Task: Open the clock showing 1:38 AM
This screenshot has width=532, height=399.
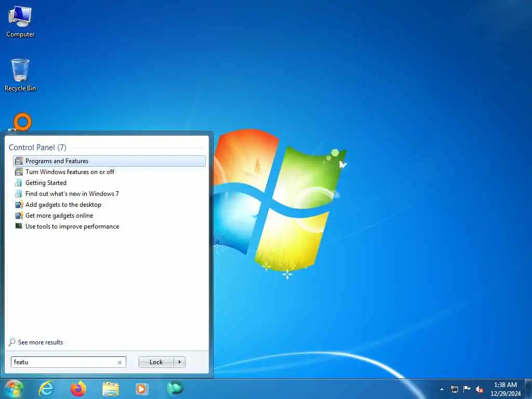Action: (505, 389)
